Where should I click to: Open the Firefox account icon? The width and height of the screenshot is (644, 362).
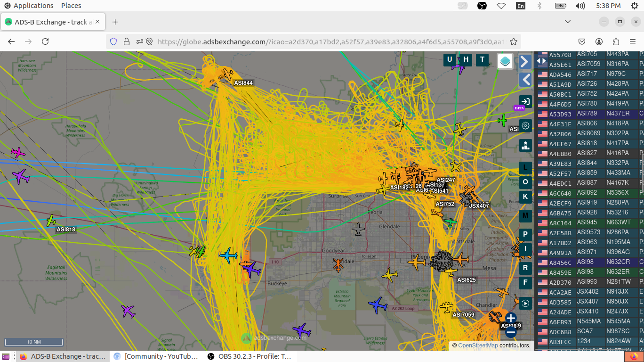tap(599, 41)
